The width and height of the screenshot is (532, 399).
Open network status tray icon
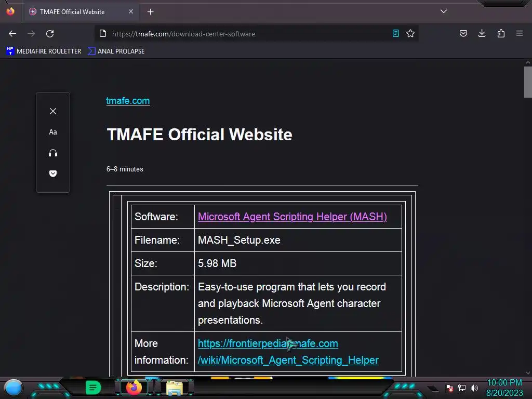[x=462, y=388]
